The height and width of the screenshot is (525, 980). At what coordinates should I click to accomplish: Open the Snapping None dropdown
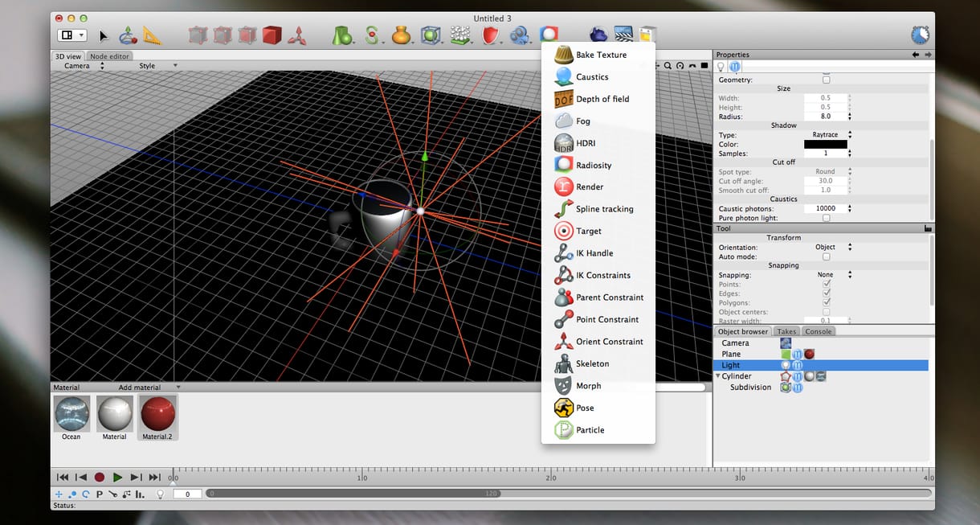pos(827,275)
